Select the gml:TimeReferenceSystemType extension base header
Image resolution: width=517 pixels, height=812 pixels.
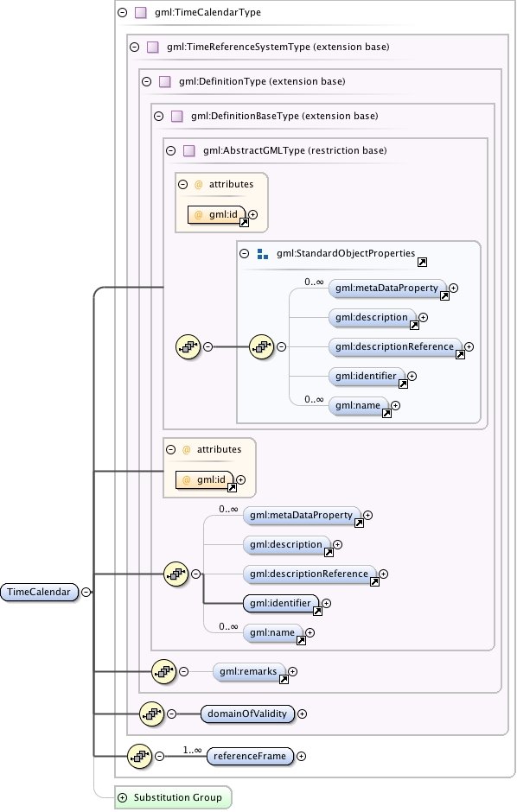tap(278, 48)
